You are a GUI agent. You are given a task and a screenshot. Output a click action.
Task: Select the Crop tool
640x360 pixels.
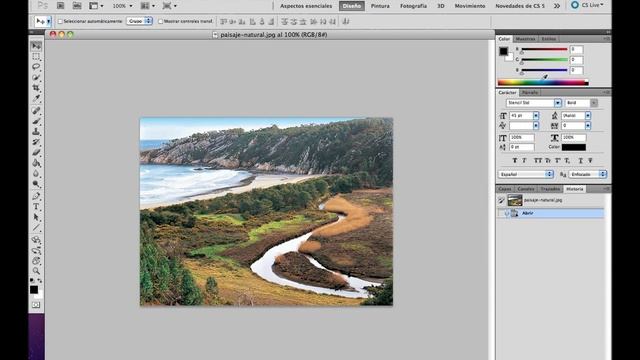36,88
